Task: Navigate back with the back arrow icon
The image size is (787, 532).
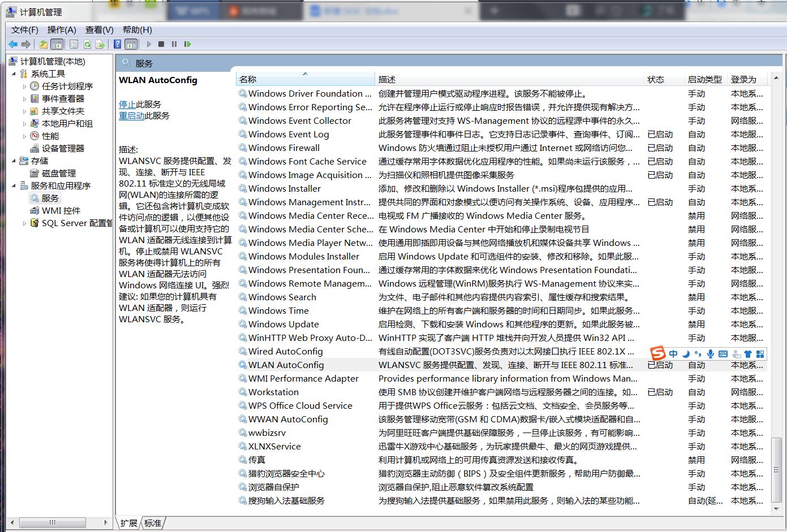Action: 13,45
